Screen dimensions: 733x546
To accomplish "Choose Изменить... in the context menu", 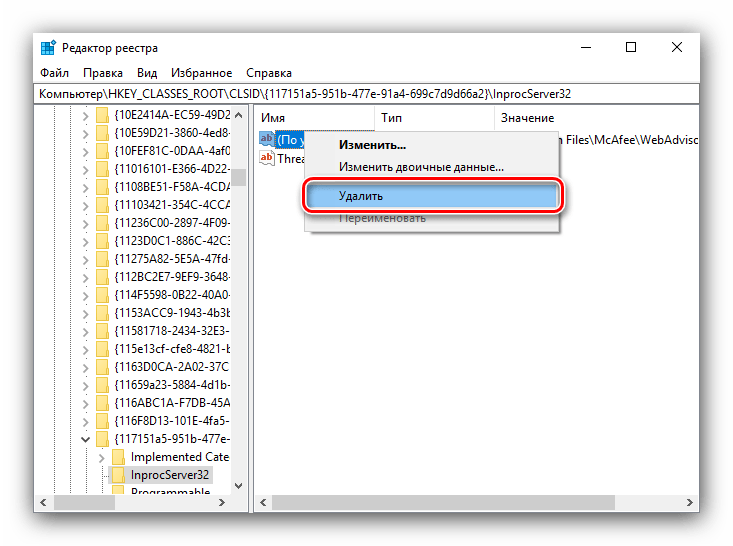I will point(432,145).
